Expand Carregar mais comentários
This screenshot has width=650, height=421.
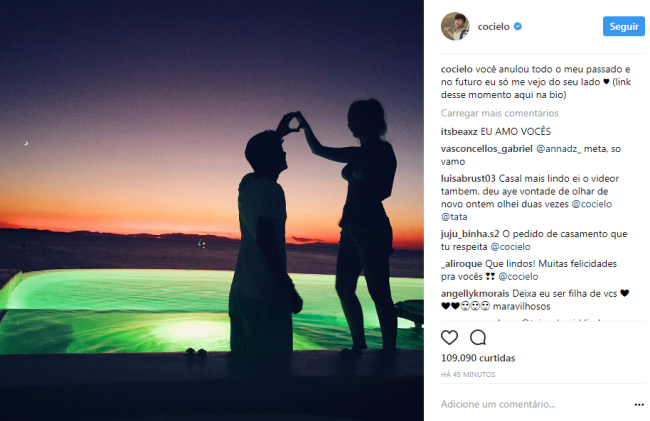point(500,113)
